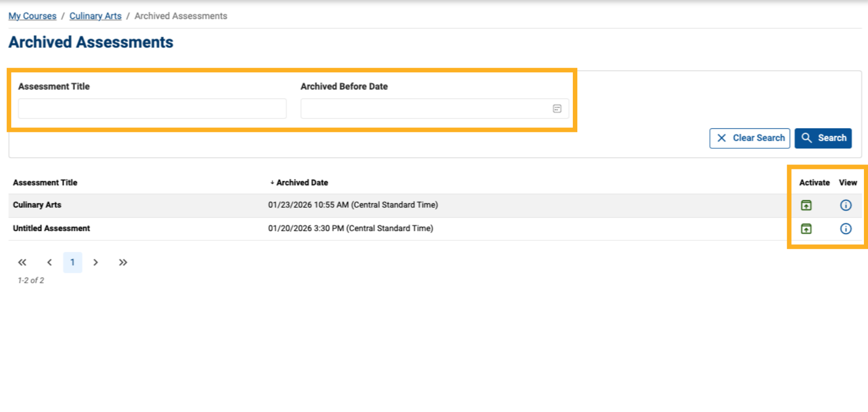The height and width of the screenshot is (412, 868).
Task: Go to the next page arrow
Action: point(95,262)
